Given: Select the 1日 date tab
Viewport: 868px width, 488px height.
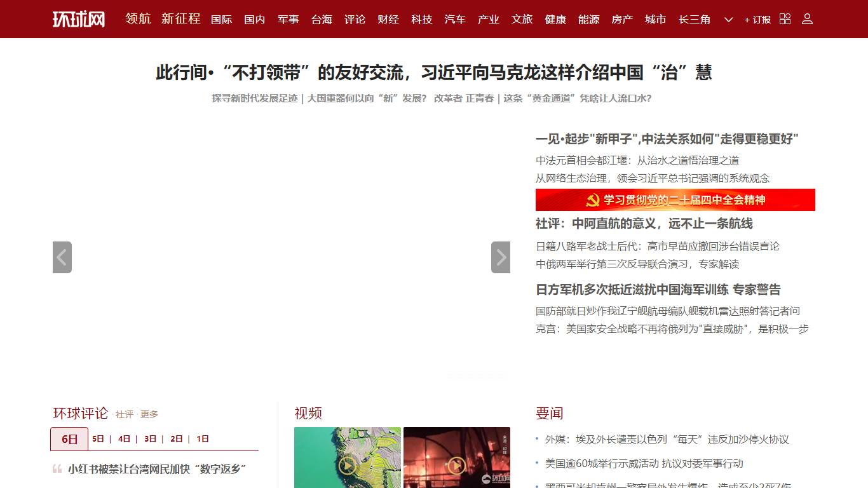Looking at the screenshot, I should [202, 438].
